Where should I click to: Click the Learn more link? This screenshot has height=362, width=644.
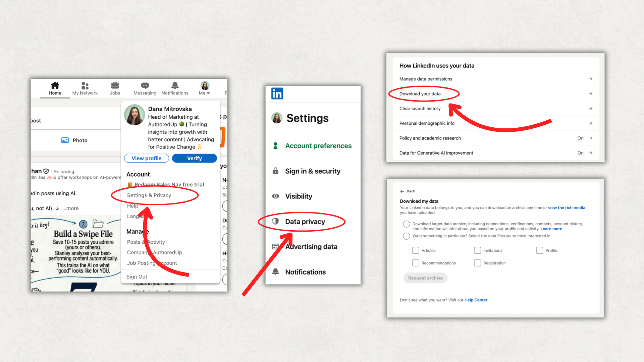pos(551,229)
